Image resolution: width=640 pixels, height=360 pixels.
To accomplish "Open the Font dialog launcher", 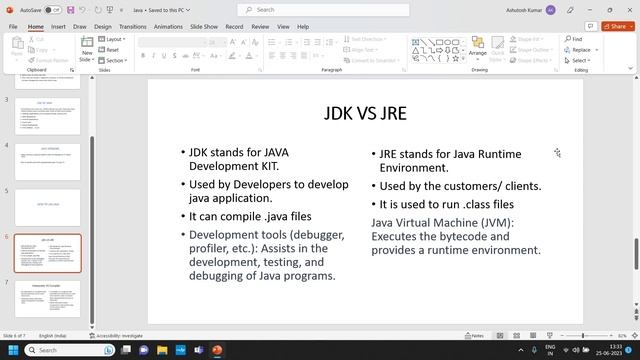I will click(x=260, y=70).
